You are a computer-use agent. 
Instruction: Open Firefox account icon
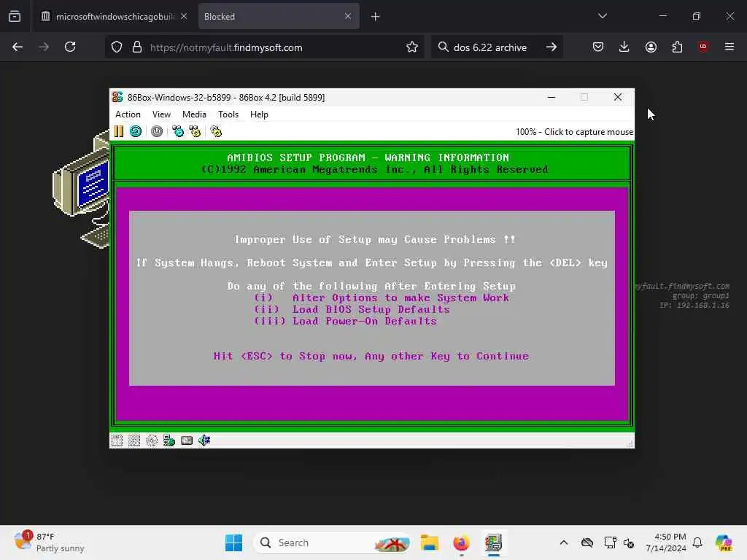[x=651, y=47]
